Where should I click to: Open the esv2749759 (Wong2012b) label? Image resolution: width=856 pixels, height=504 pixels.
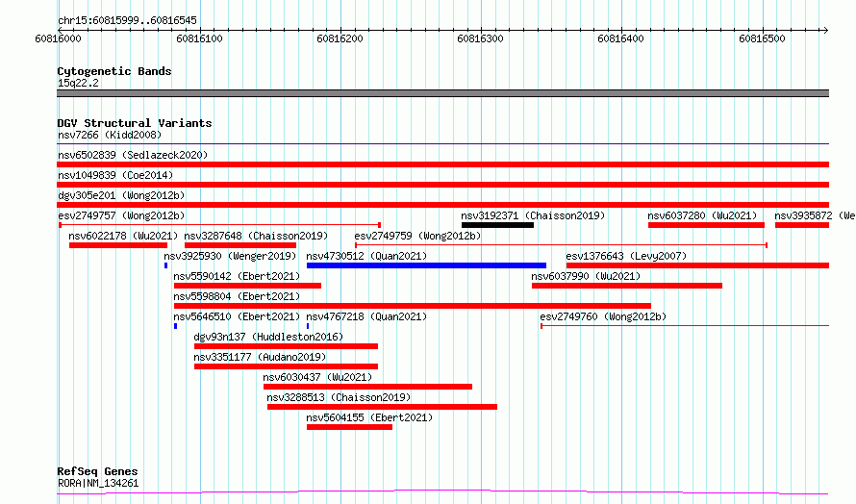(x=417, y=236)
